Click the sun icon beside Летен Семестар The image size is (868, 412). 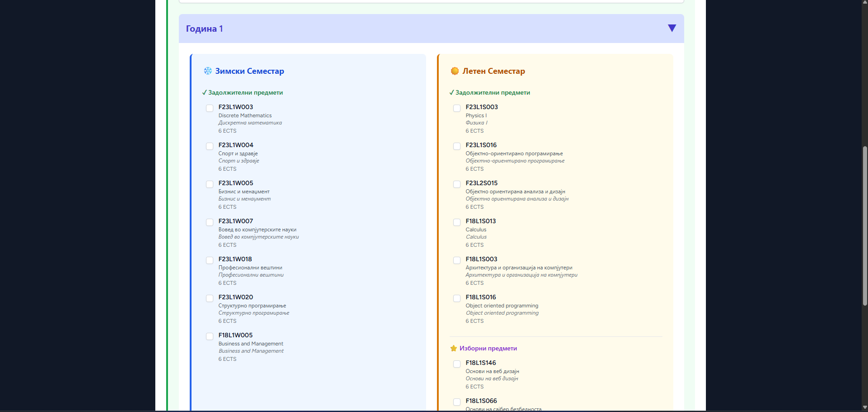point(455,71)
